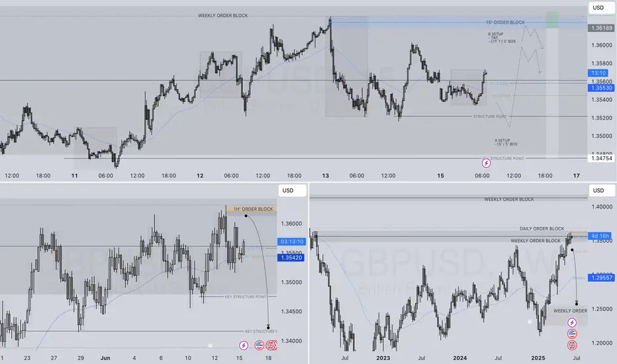Select KEY STRUCTURE POINT label near 1.34750, bottom-left chart
The width and height of the screenshot is (617, 364).
pos(246,296)
